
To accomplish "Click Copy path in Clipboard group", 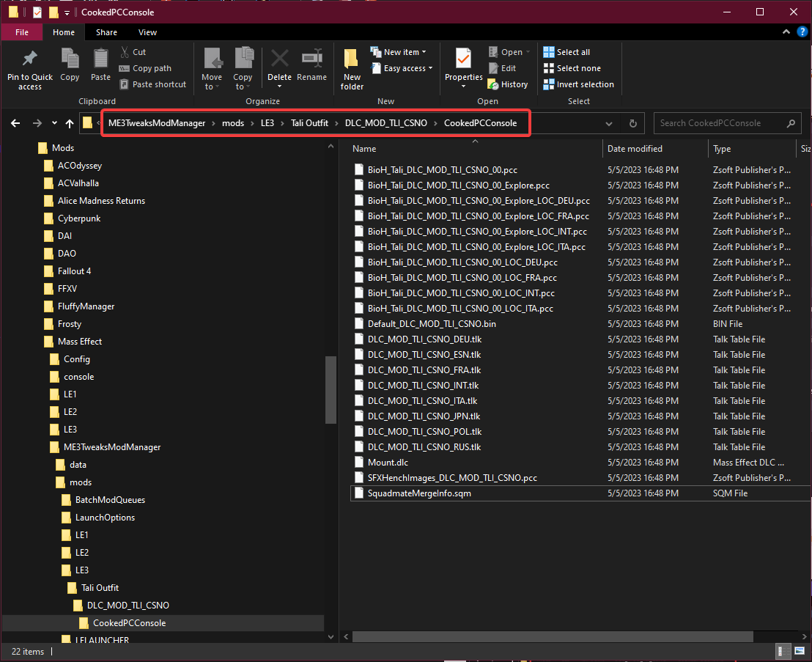I will click(x=145, y=68).
